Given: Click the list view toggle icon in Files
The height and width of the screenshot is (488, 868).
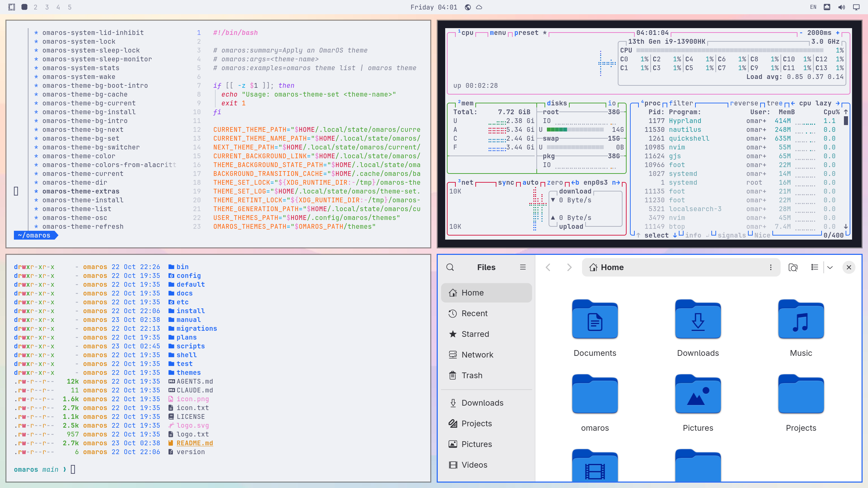Looking at the screenshot, I should (x=814, y=267).
